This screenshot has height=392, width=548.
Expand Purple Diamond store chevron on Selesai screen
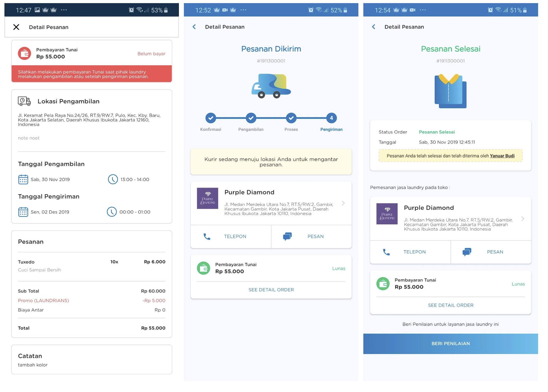(x=522, y=219)
